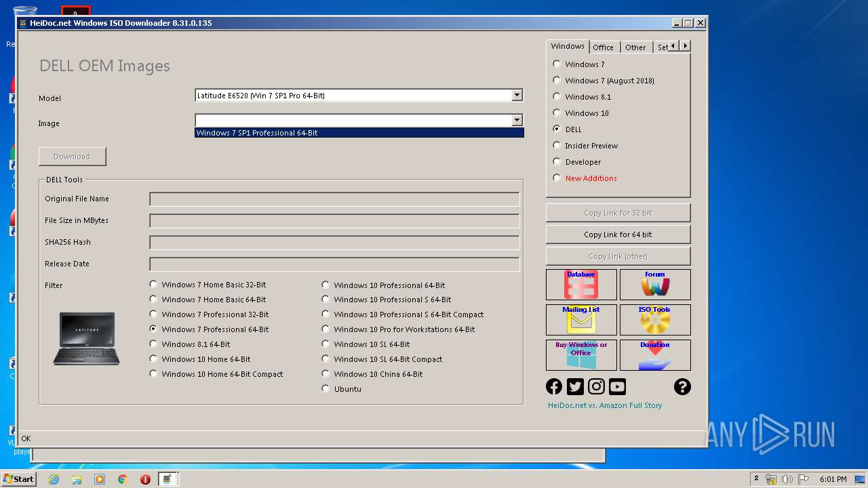
Task: Open the ISO Tools disc icon
Action: tap(655, 319)
